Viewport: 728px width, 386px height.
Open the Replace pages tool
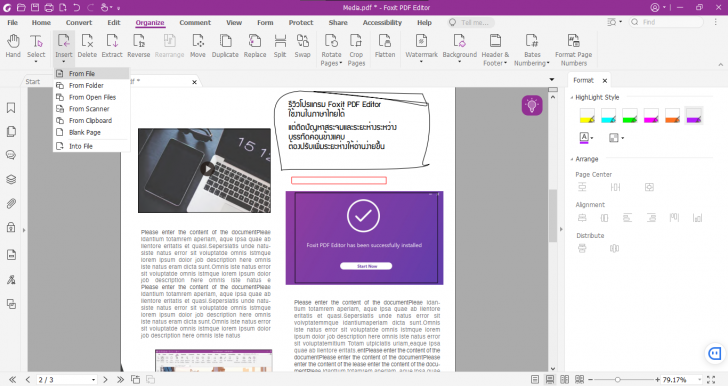point(255,46)
